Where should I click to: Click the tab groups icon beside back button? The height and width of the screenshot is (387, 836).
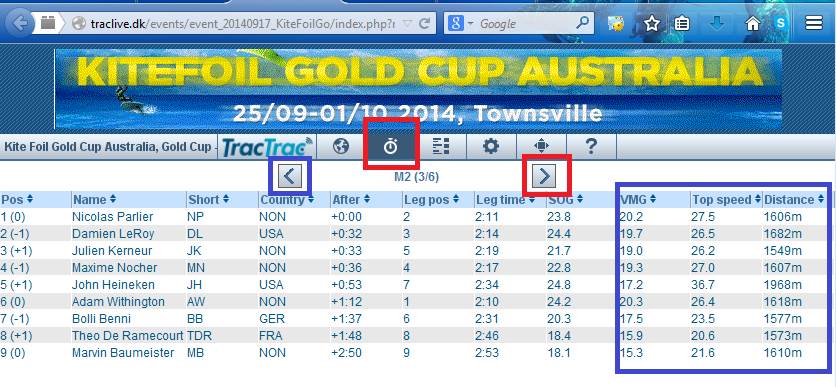coord(49,23)
